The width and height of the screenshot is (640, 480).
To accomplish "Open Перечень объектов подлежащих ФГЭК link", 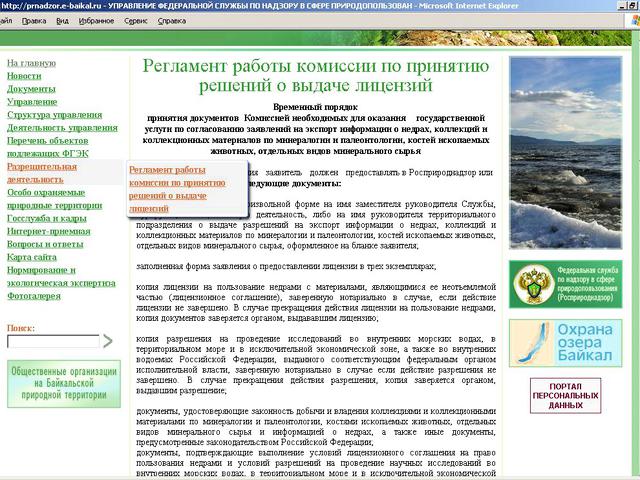I will coord(47,147).
